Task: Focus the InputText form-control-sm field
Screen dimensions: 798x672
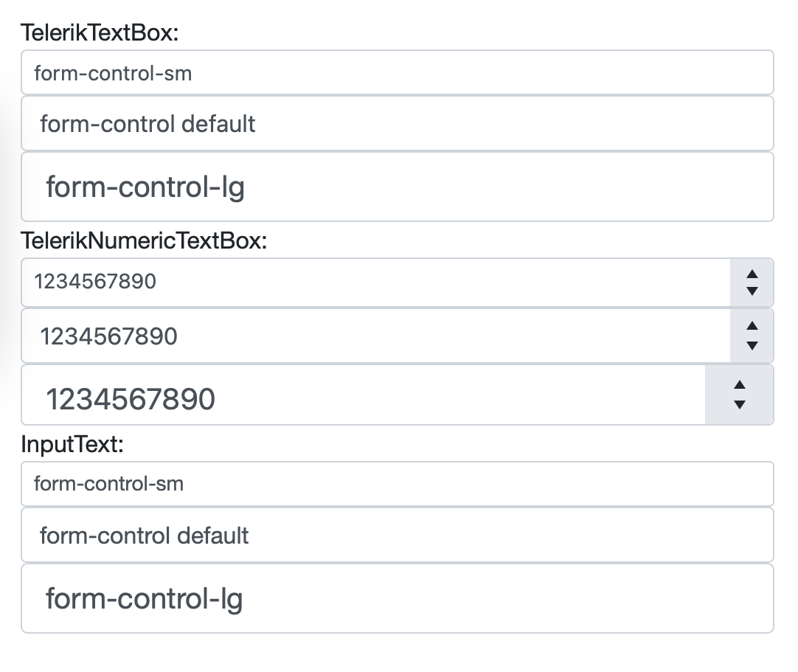Action: (x=397, y=484)
